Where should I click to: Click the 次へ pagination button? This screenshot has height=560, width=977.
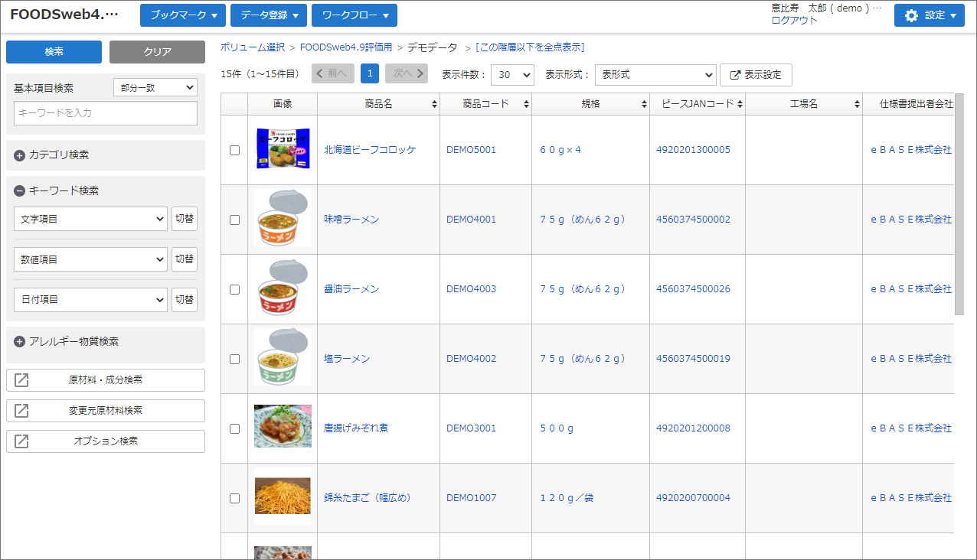[407, 73]
